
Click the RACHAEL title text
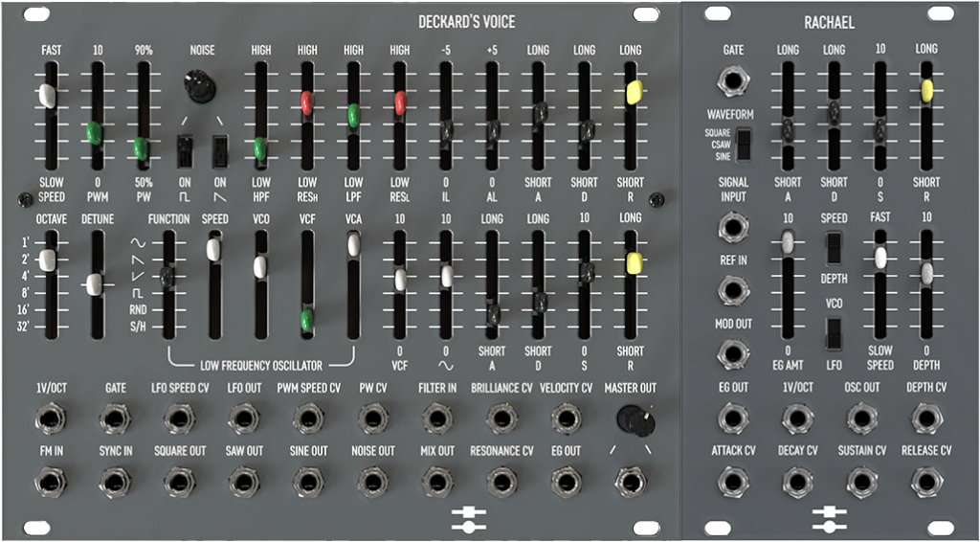(830, 23)
